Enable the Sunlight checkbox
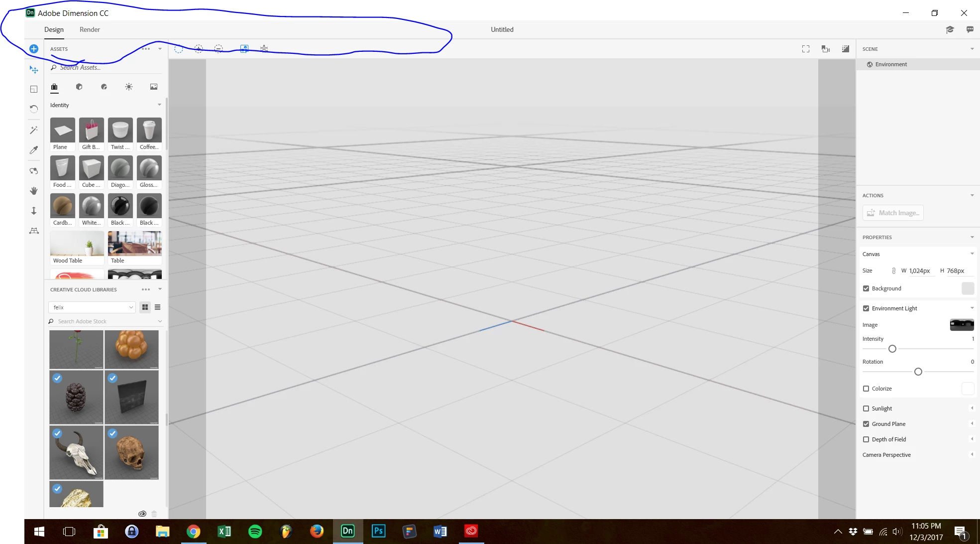980x544 pixels. 866,408
